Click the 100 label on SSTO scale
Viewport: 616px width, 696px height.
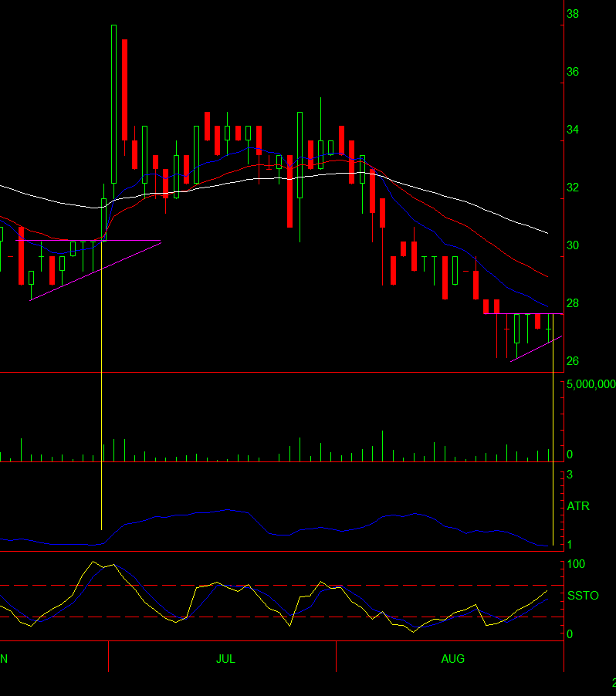point(576,564)
